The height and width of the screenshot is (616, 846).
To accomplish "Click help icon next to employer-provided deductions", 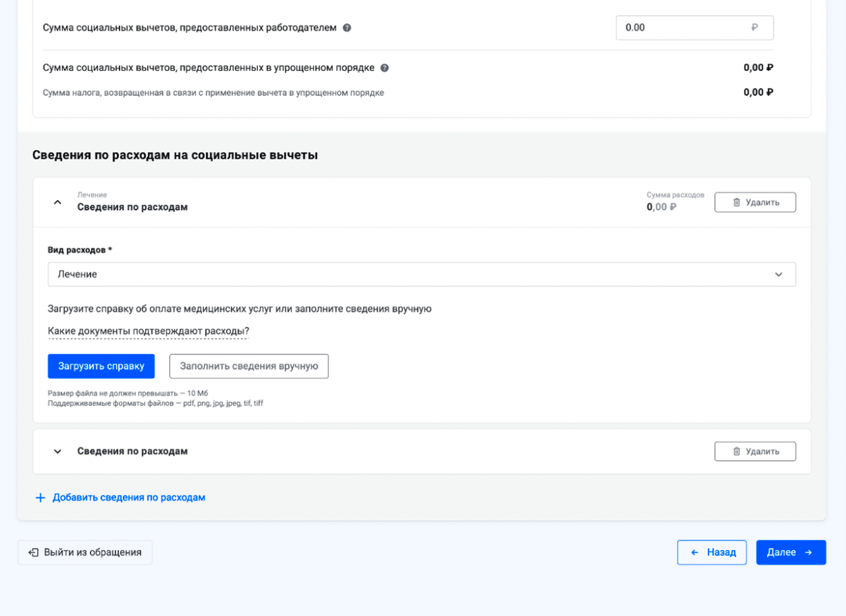I will (x=347, y=28).
